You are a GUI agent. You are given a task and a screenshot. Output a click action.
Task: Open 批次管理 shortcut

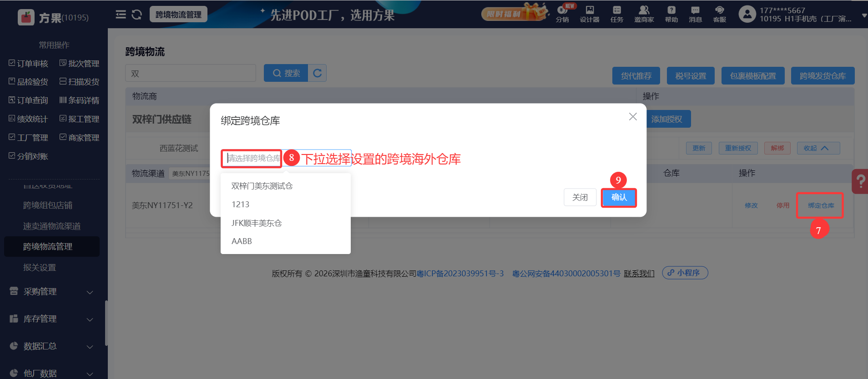click(x=79, y=63)
